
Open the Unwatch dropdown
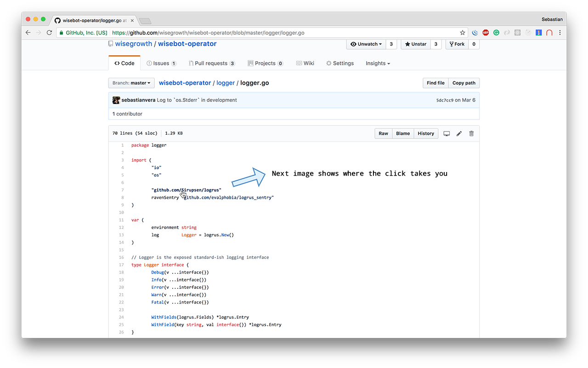point(366,44)
